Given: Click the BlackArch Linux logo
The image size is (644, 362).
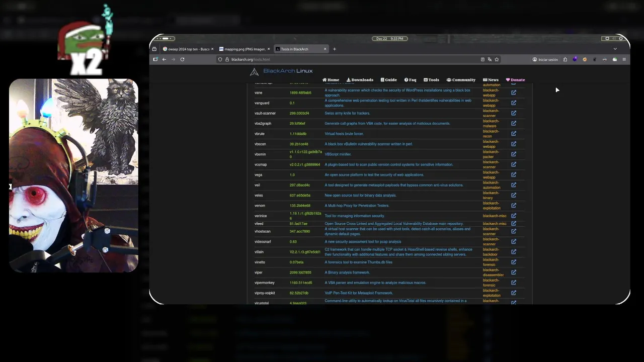Looking at the screenshot, I should [281, 71].
